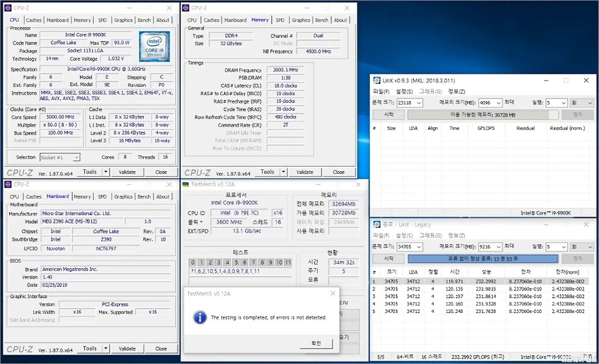Screen dimensions: 599x364
Task: Click the Intel Core i9 logo in CPU-Z
Action: pyautogui.click(x=154, y=47)
